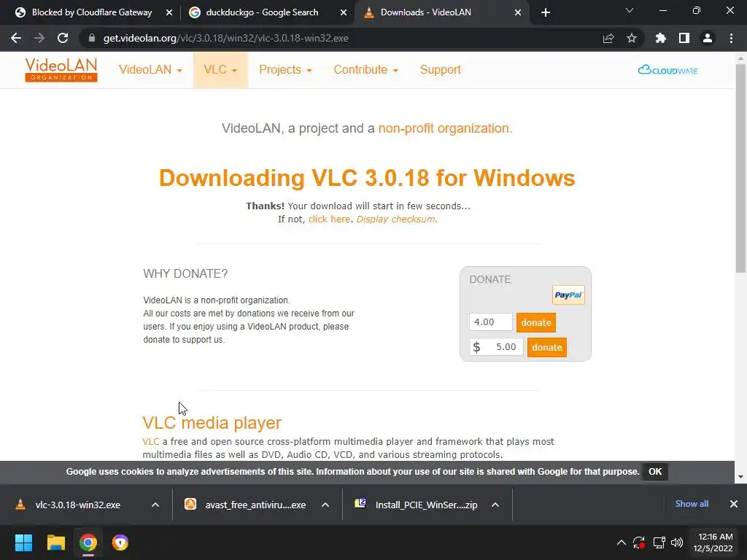The width and height of the screenshot is (747, 560).
Task: Donate using the 4.00 amount button
Action: (x=536, y=322)
